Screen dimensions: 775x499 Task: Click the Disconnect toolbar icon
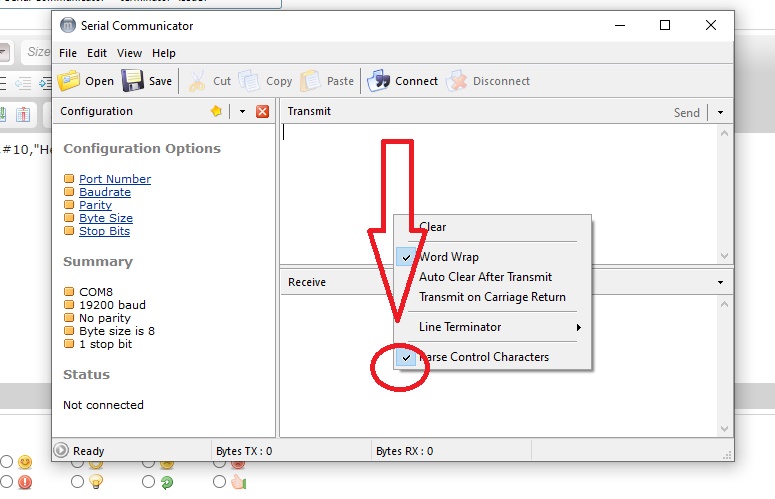click(x=457, y=81)
